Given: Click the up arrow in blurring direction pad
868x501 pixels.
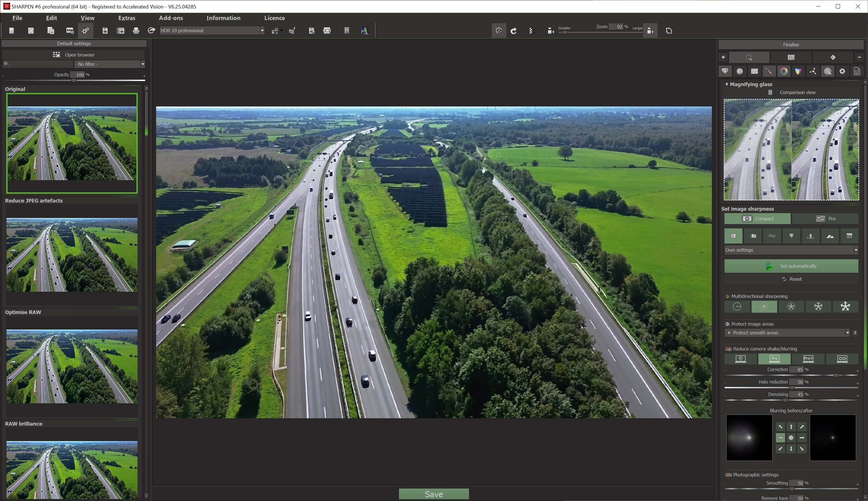Looking at the screenshot, I should 791,427.
